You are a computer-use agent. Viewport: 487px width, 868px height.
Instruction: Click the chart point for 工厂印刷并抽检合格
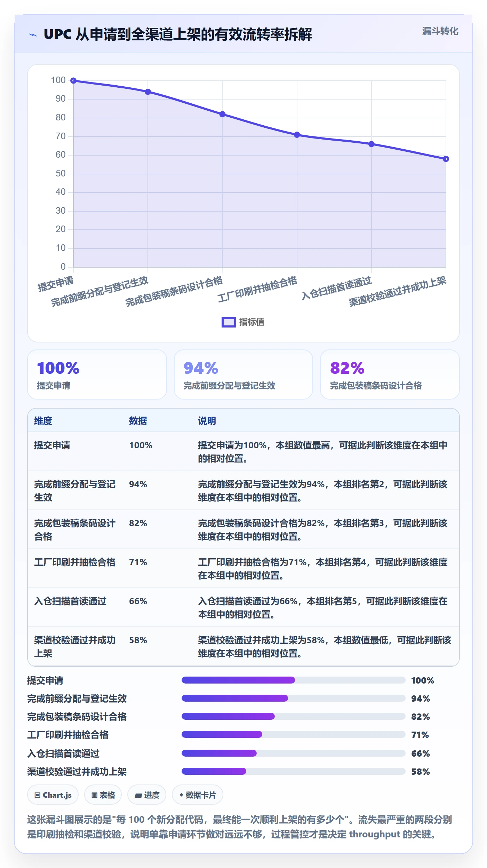point(297,135)
